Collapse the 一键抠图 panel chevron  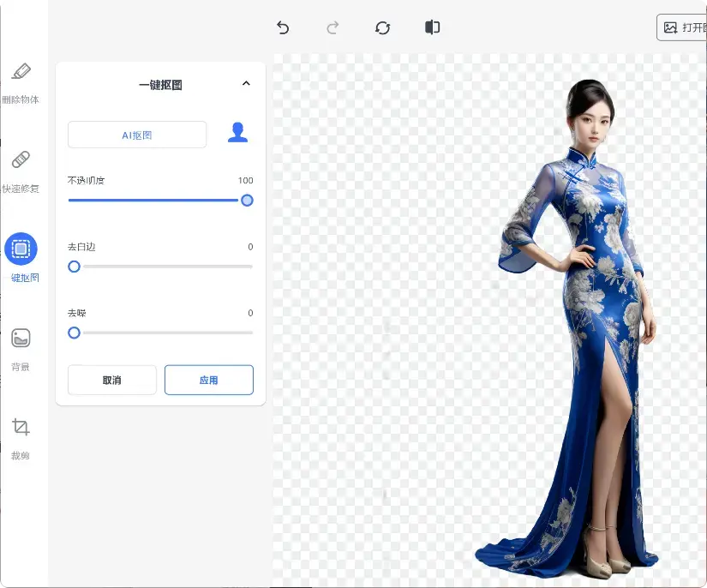pos(246,84)
